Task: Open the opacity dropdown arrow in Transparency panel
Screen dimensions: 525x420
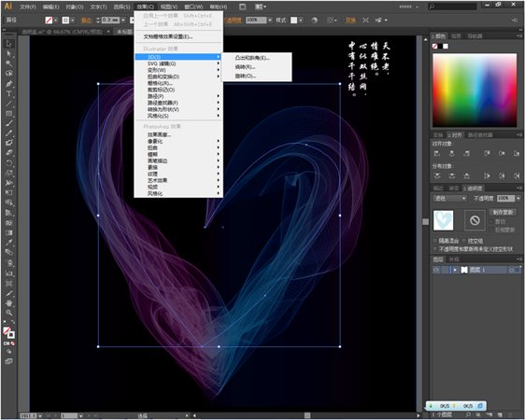Action: coord(518,198)
